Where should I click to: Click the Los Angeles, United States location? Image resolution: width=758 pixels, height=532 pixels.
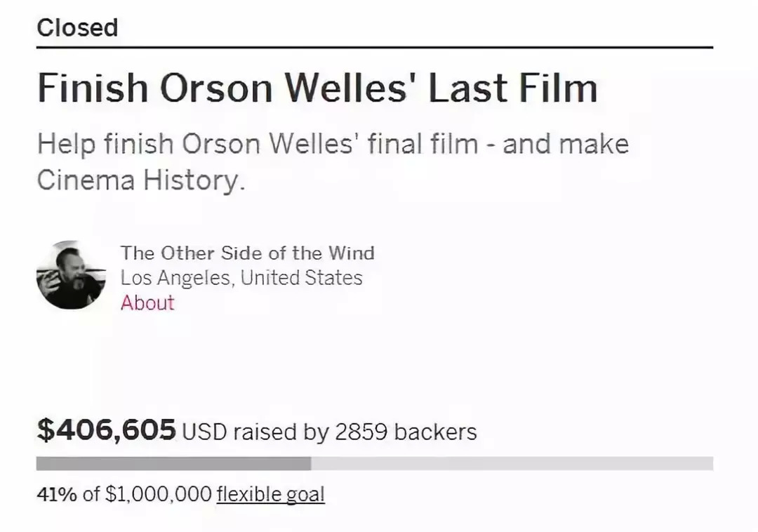click(x=241, y=278)
